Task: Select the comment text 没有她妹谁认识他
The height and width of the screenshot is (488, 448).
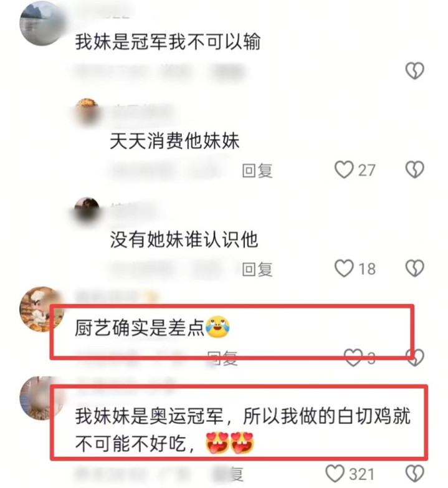Action: [x=184, y=239]
